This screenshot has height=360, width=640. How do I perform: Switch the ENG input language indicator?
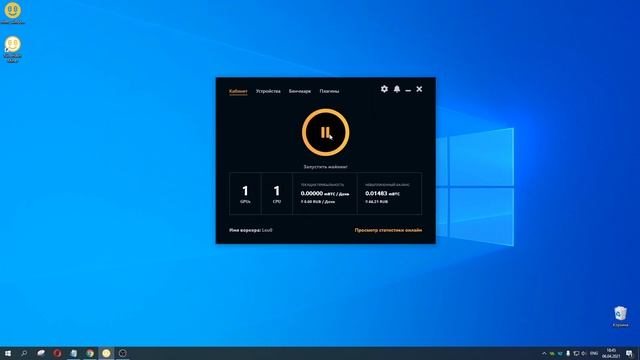point(594,353)
